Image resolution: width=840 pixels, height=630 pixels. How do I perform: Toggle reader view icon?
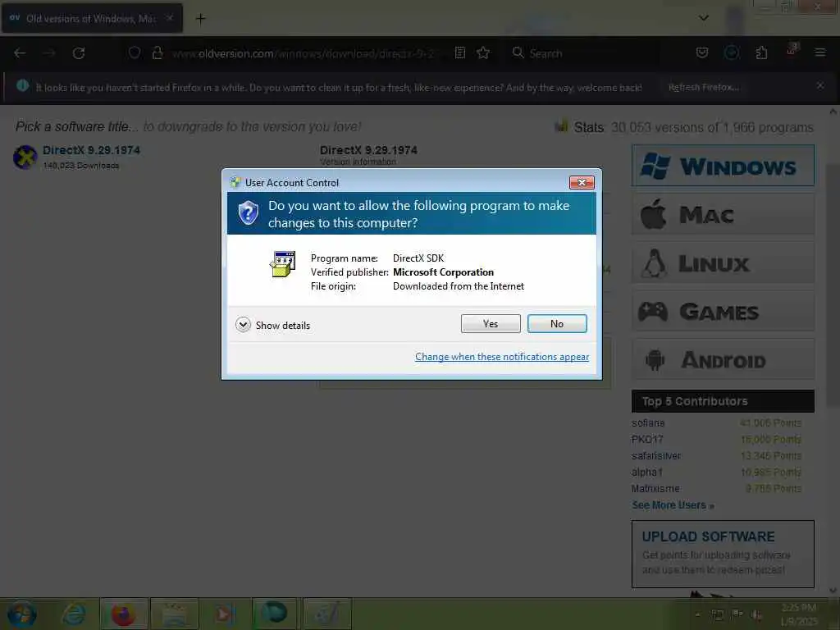tap(459, 52)
